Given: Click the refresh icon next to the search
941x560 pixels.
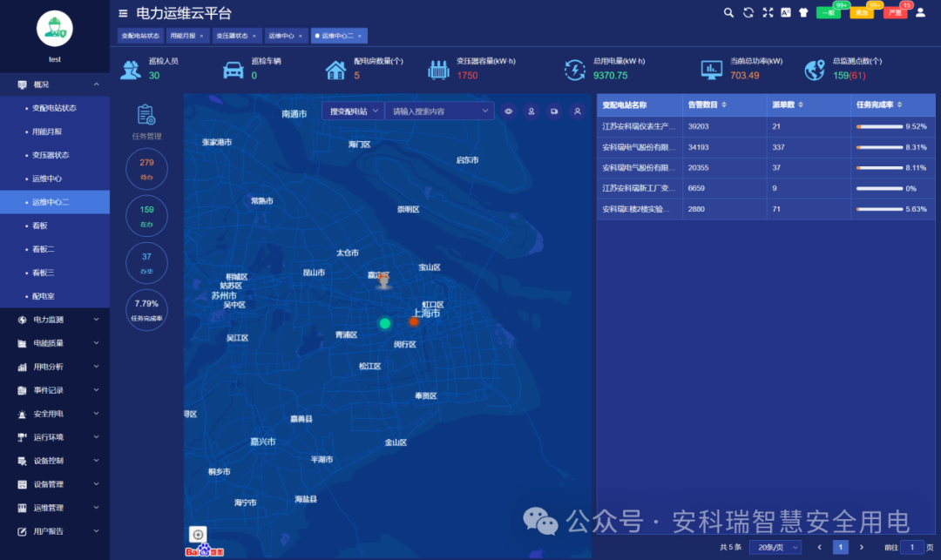Looking at the screenshot, I should pyautogui.click(x=748, y=13).
